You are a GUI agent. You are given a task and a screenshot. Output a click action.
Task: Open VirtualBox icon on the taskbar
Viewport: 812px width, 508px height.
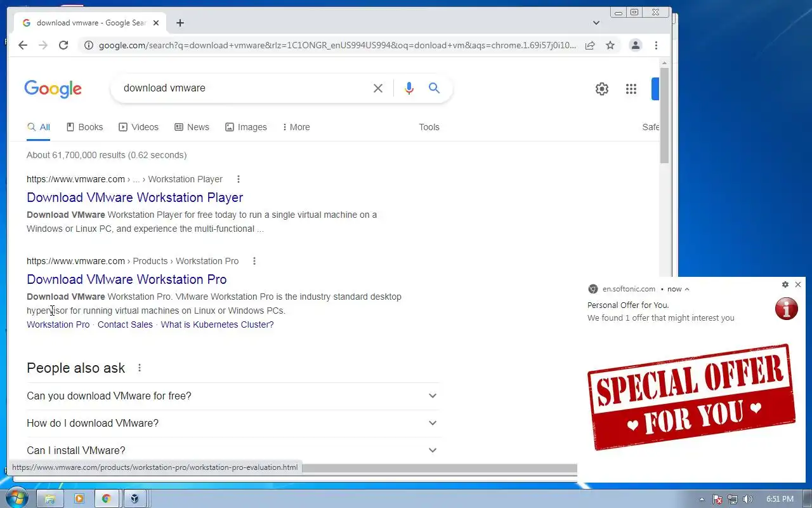coord(134,498)
